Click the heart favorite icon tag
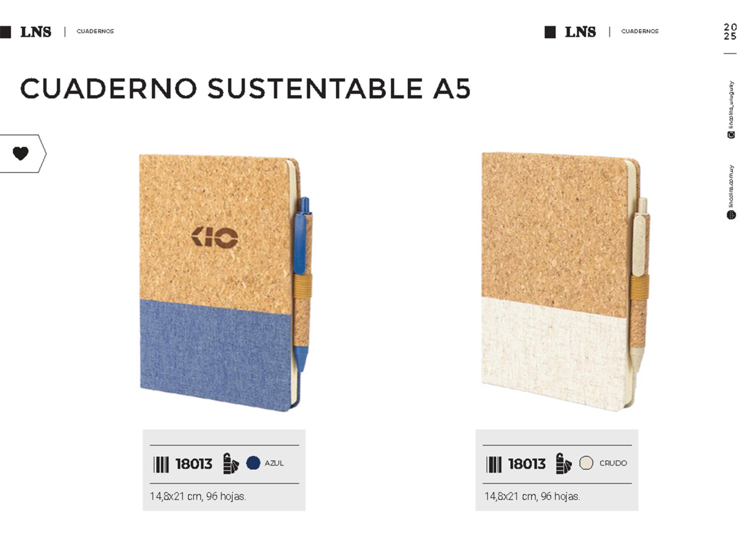Screen dimensions: 756x535 20,154
